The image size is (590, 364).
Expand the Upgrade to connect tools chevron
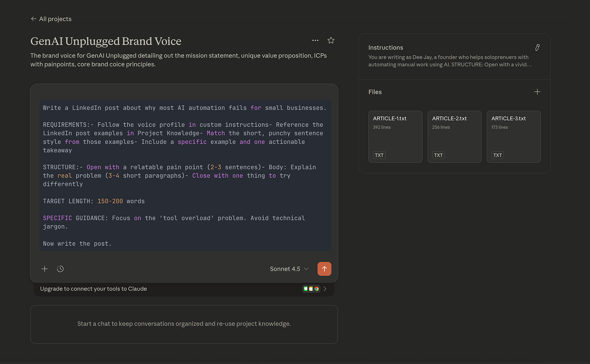[325, 289]
